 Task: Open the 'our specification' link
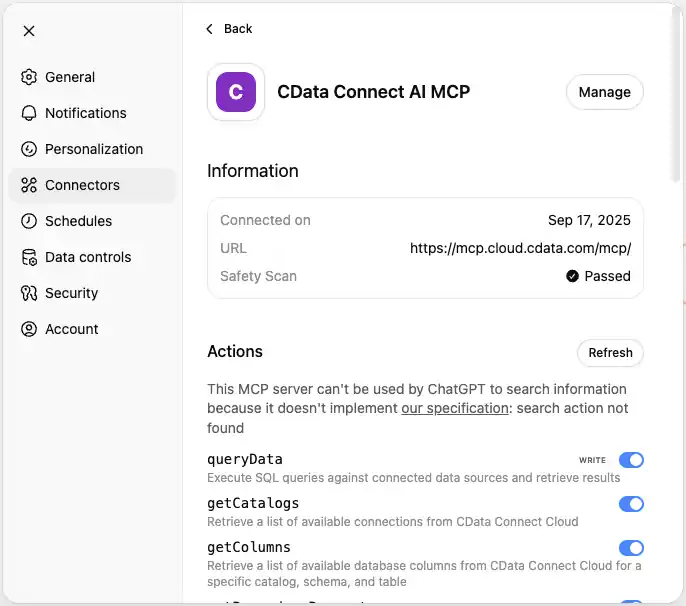point(455,408)
